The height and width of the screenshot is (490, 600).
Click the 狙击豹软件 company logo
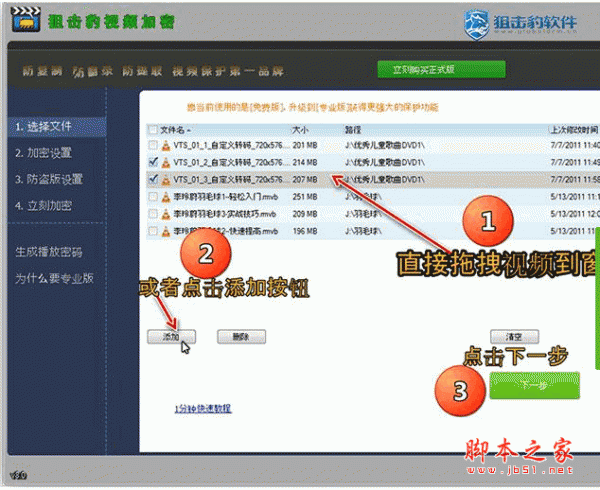tap(520, 24)
